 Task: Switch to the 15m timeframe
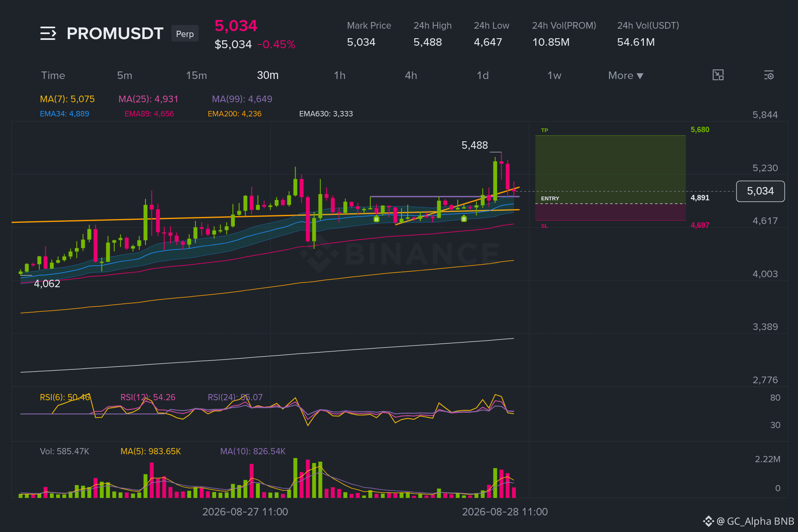click(197, 75)
